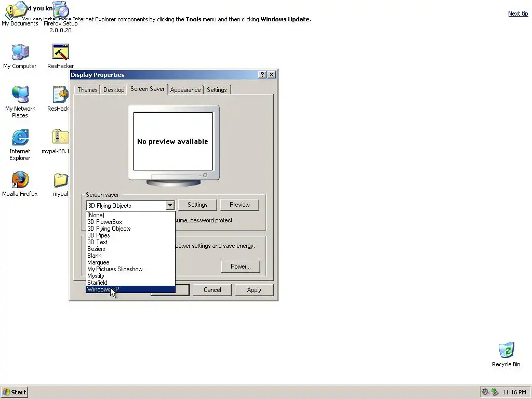This screenshot has height=399, width=532.
Task: Open mypal folder icon
Action: pyautogui.click(x=60, y=184)
